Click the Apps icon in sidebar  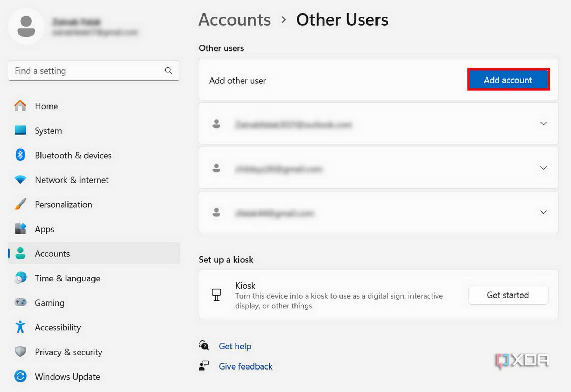[x=20, y=229]
